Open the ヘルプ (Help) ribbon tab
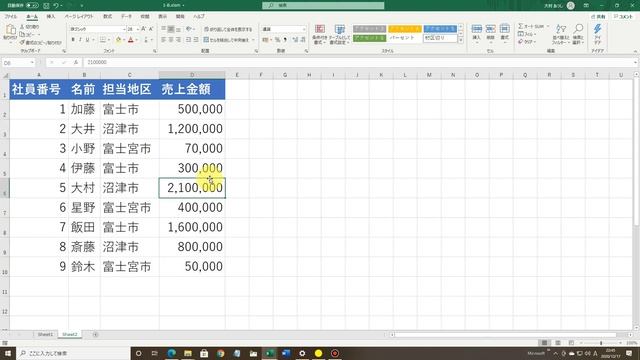This screenshot has width=640, height=360. (x=199, y=16)
